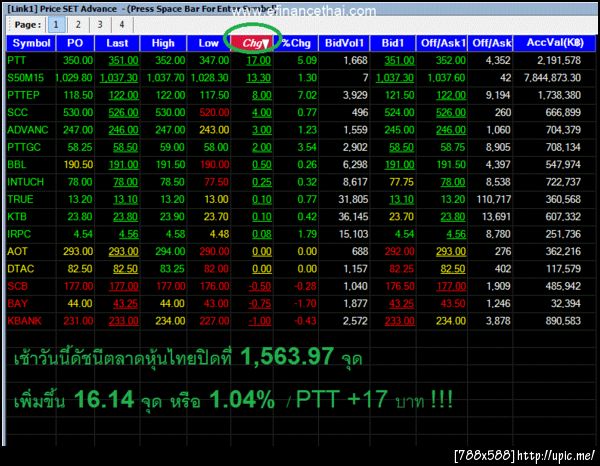The image size is (600, 466).
Task: Click IRPC change value 0.08
Action: click(x=262, y=234)
